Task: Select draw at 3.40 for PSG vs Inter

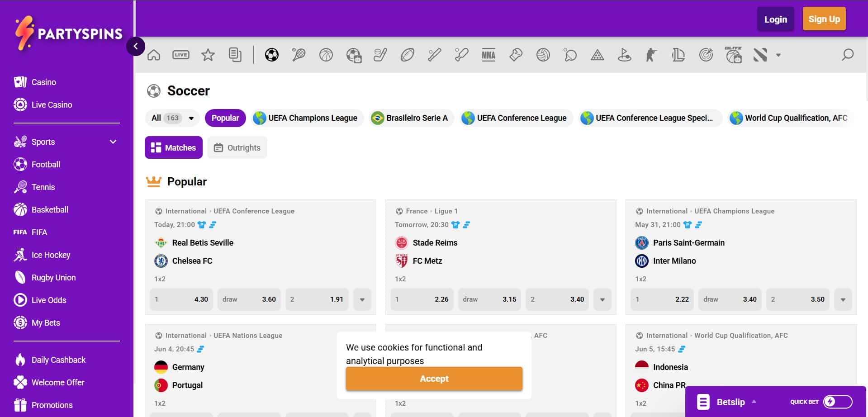Action: [x=730, y=299]
